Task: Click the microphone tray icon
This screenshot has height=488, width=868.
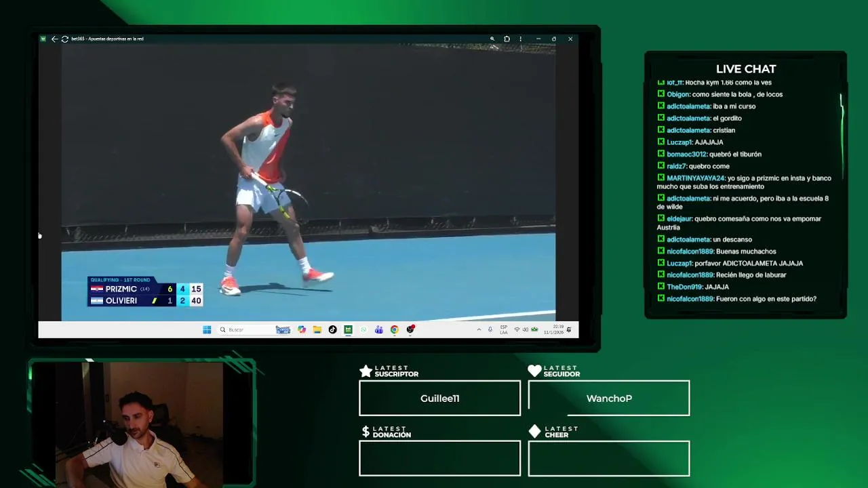Action: click(x=490, y=329)
